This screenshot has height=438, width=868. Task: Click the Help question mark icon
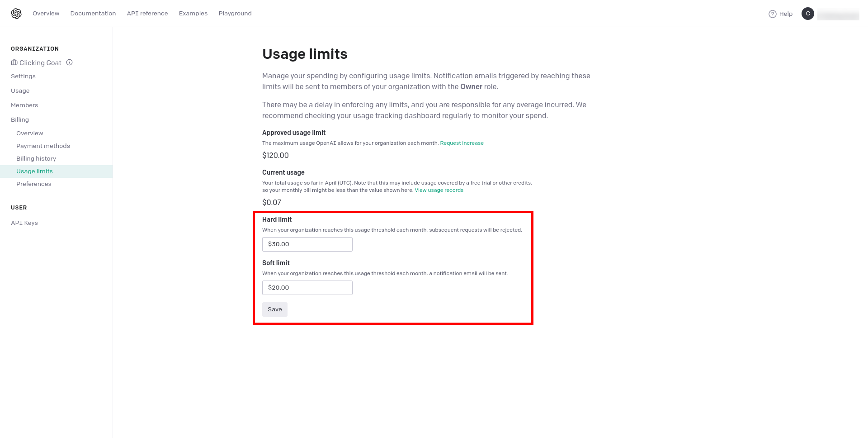(x=773, y=14)
